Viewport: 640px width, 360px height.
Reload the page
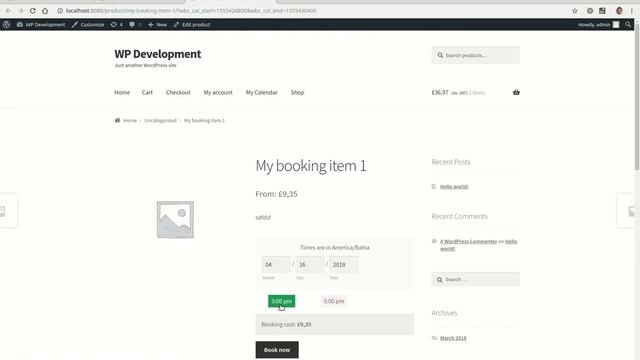pos(33,11)
